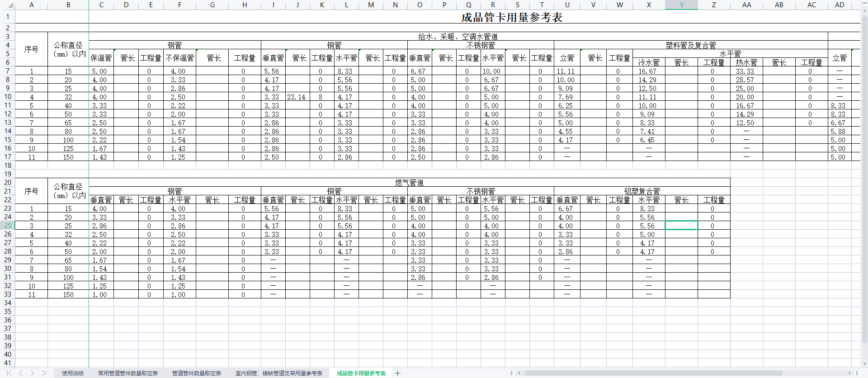Viewport: 868px width, 378px height.
Task: Select row 18 header
Action: [7, 165]
